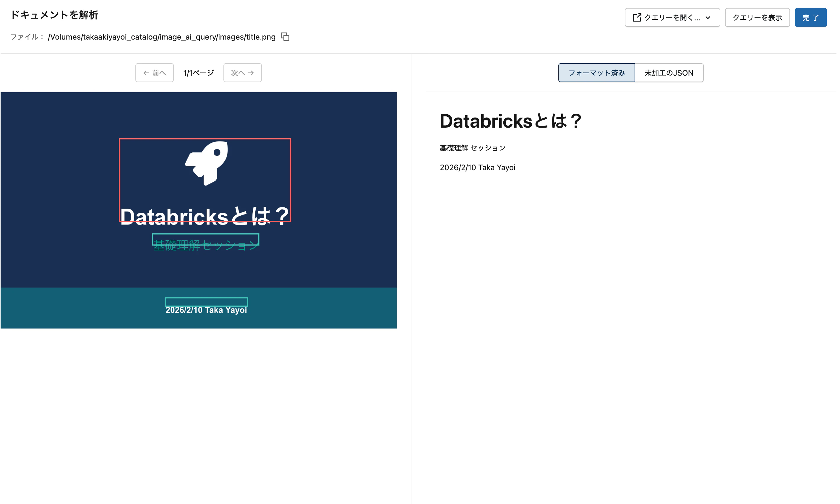Go to next page with 次へ

click(x=243, y=73)
